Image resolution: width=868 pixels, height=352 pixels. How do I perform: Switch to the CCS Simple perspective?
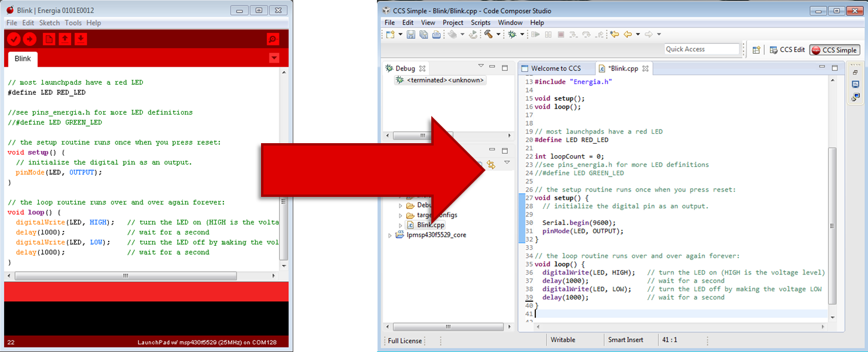(x=834, y=50)
